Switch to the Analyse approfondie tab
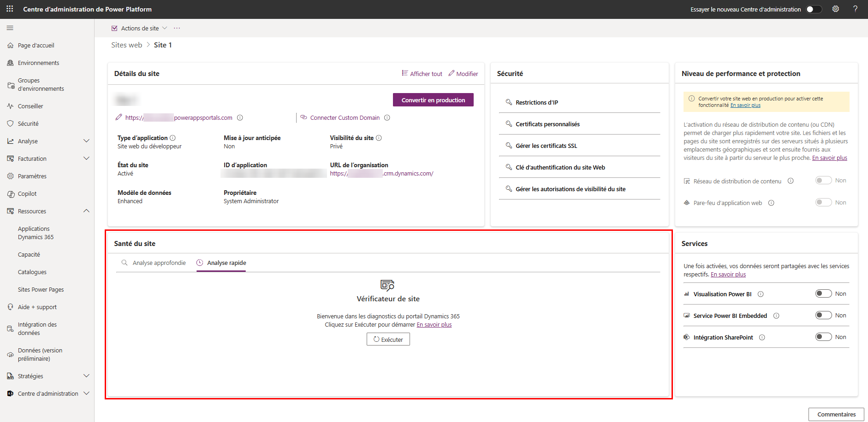Viewport: 868px width, 422px height. click(x=154, y=263)
